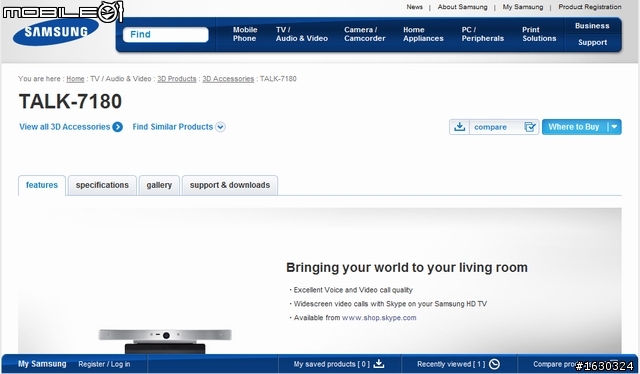Click the save product download icon
This screenshot has width=640, height=374.
point(459,127)
